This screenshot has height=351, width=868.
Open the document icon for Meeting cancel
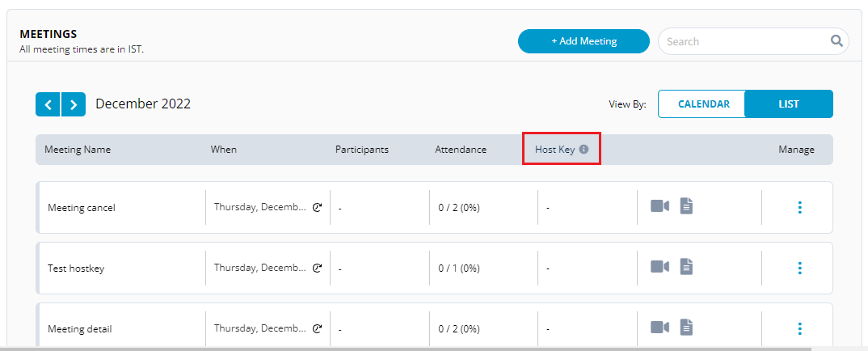pos(686,206)
